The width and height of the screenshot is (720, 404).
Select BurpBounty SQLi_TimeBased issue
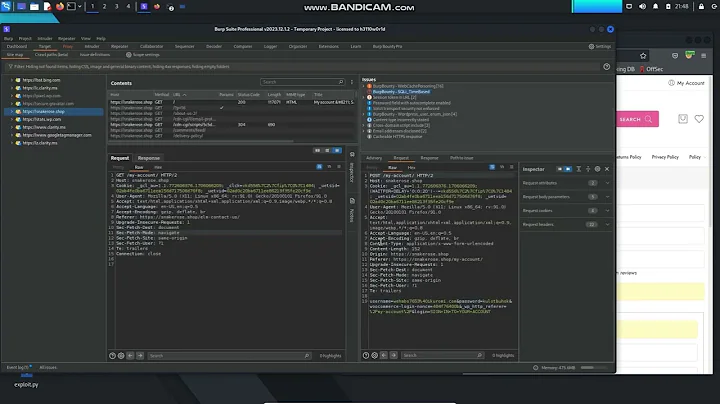click(401, 92)
